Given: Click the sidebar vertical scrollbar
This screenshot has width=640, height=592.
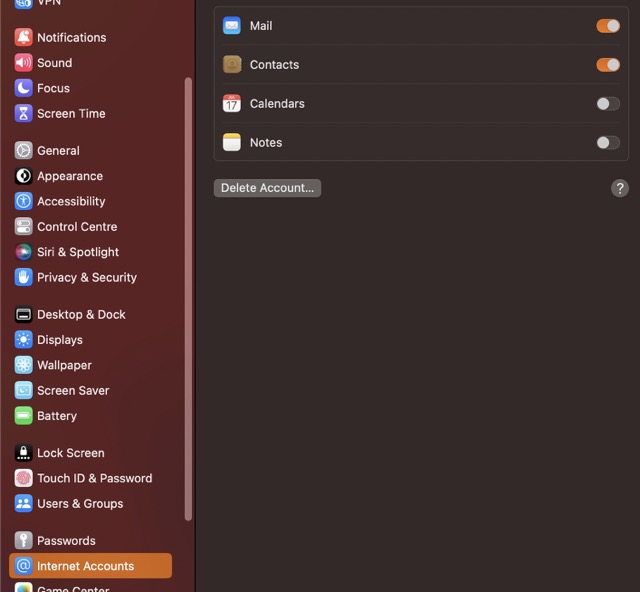Looking at the screenshot, I should (188, 299).
